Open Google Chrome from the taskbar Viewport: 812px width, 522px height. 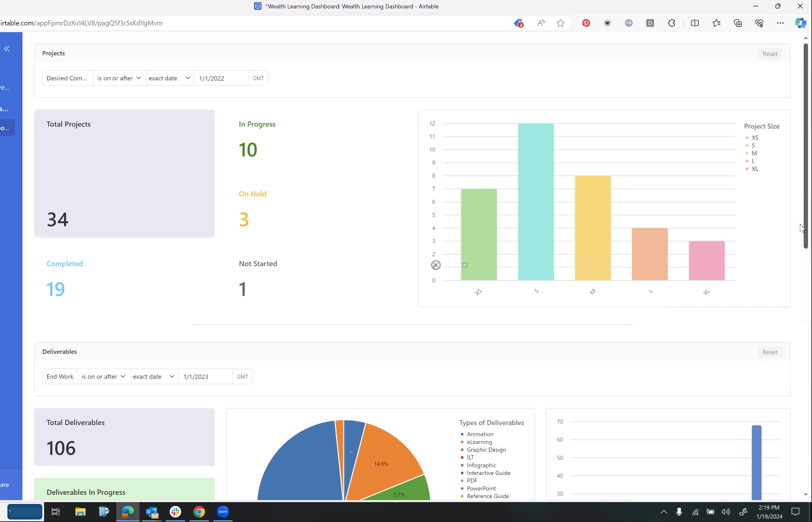coord(199,512)
